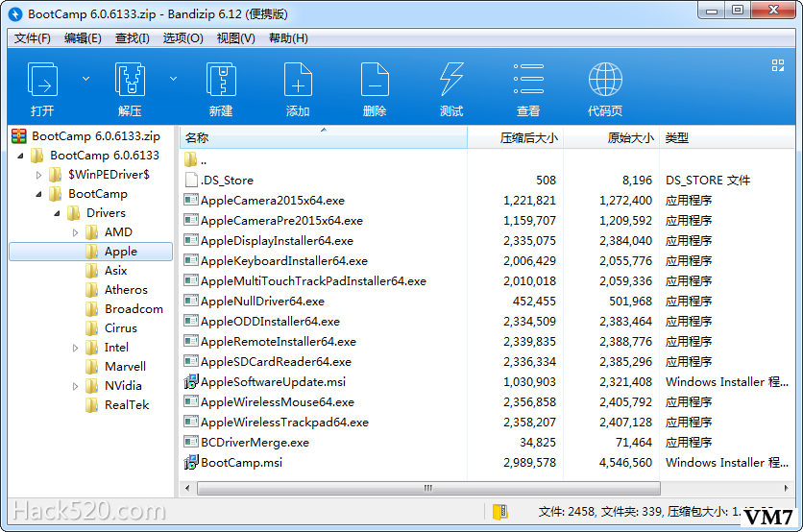Click the Add (添加) toolbar icon
This screenshot has width=803, height=532.
298,80
